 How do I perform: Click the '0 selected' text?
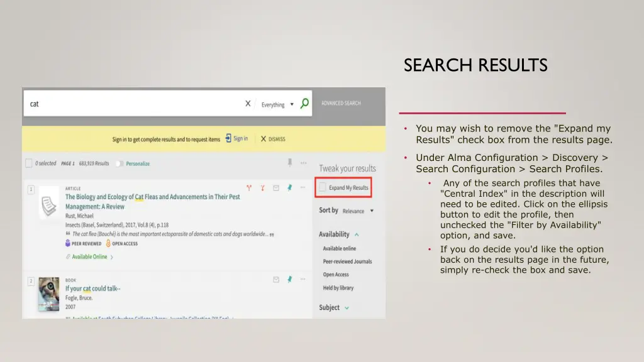(x=45, y=163)
